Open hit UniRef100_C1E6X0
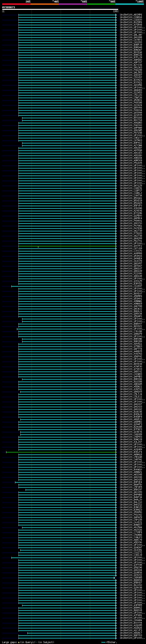Image resolution: width=146 pixels, height=644 pixels. pyautogui.click(x=131, y=20)
